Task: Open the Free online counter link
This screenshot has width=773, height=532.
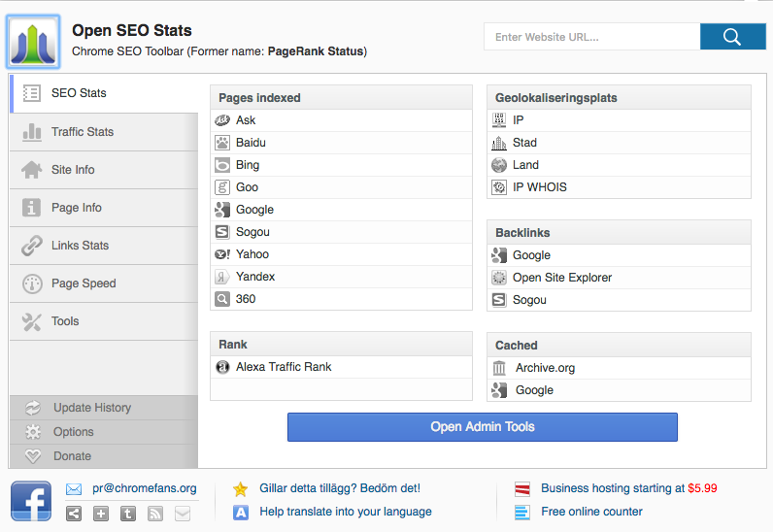Action: coord(591,512)
